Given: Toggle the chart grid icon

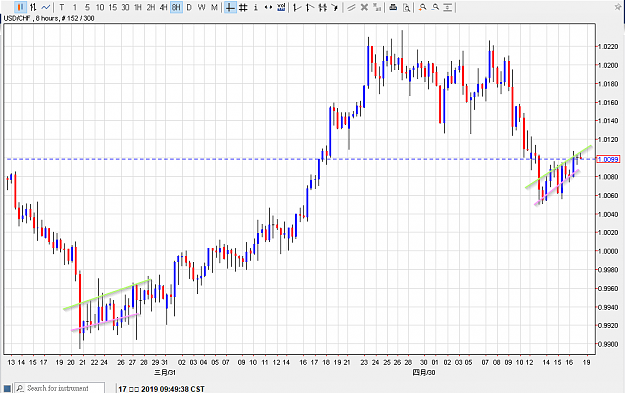Looking at the screenshot, I should (243, 7).
